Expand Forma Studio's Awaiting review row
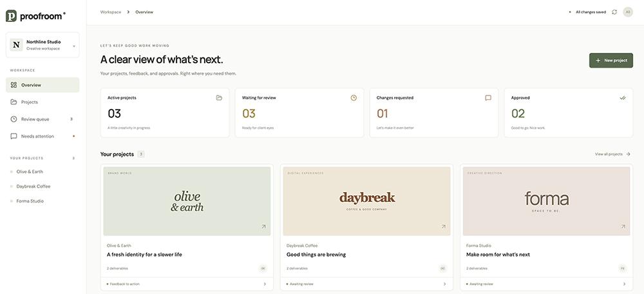This screenshot has width=644, height=294. pos(546,284)
